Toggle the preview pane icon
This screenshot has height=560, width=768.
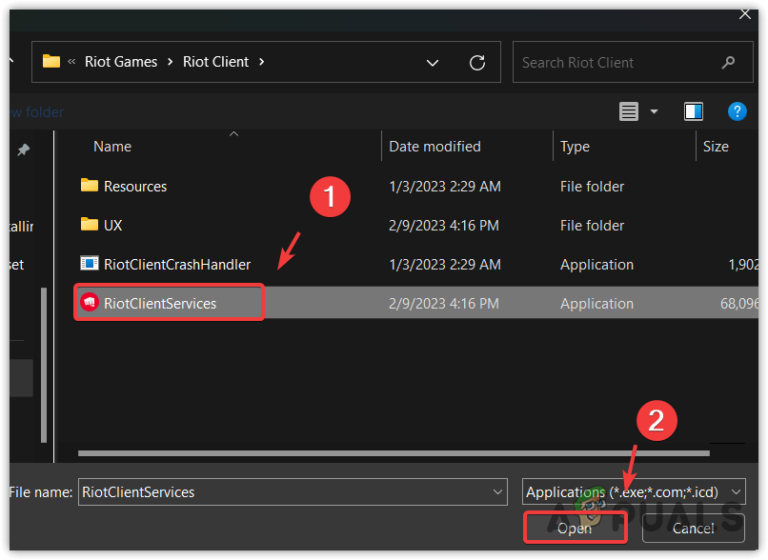click(693, 112)
